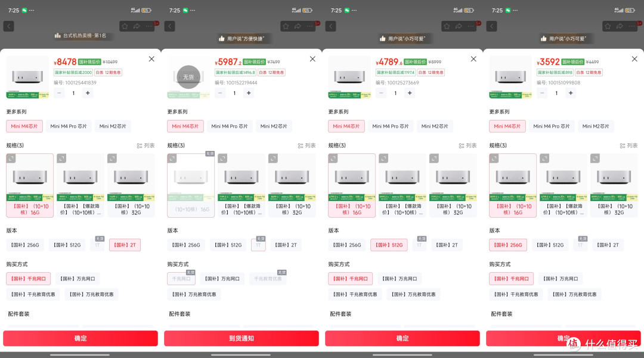This screenshot has height=358, width=644.
Task: Switch specs to 列表 view in ¥8478 panel
Action: 146,146
